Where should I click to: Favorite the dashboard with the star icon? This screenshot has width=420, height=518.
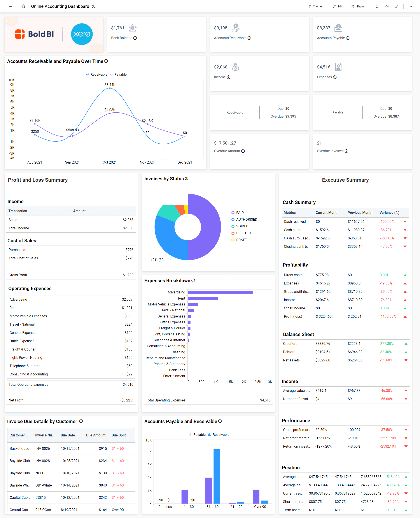[x=23, y=6]
